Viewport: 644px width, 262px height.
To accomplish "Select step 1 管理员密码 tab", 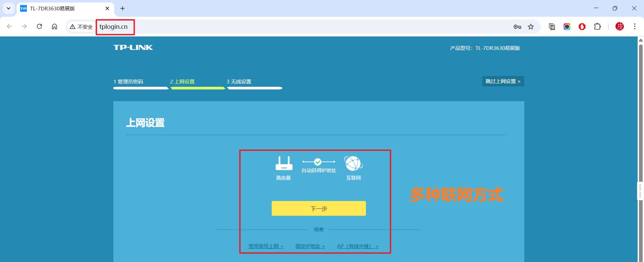I will pyautogui.click(x=128, y=82).
